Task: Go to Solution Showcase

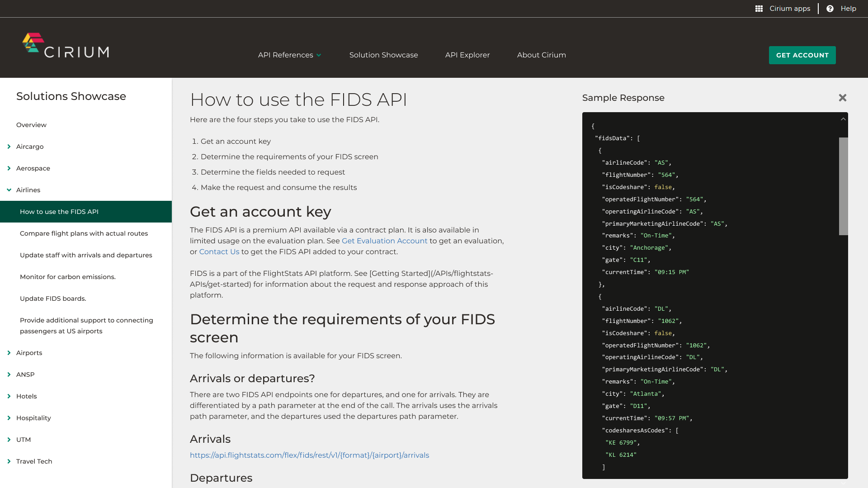Action: [x=384, y=55]
